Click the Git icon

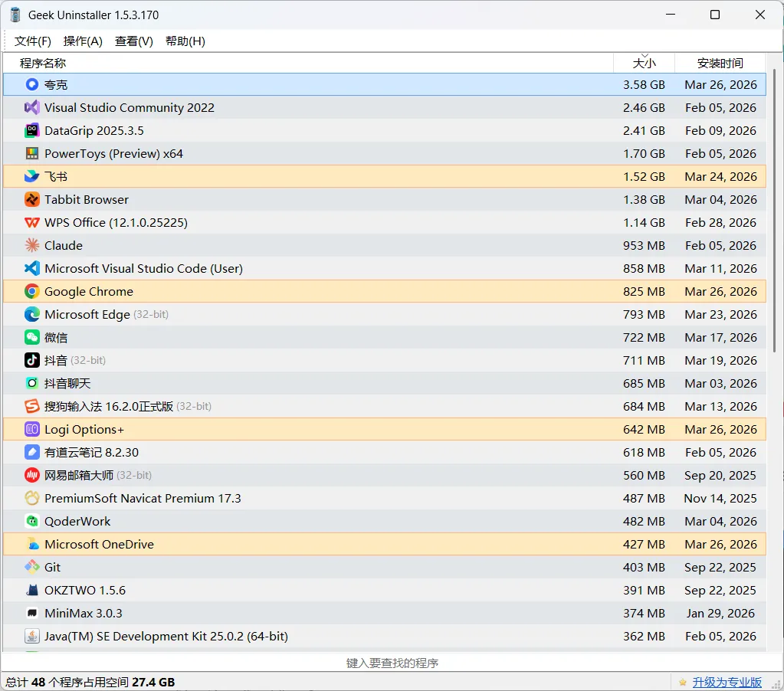coord(32,567)
